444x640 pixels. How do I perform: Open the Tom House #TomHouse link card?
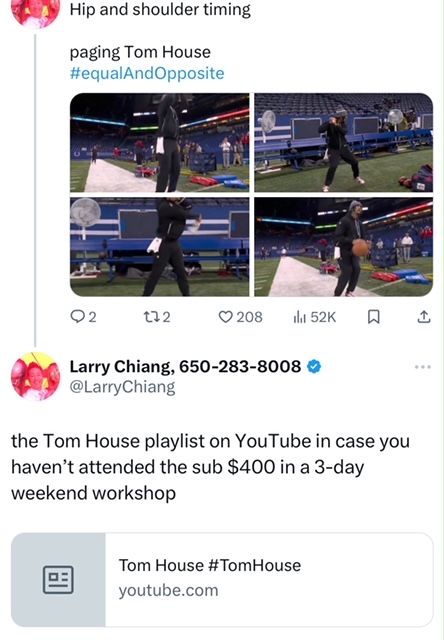click(222, 580)
